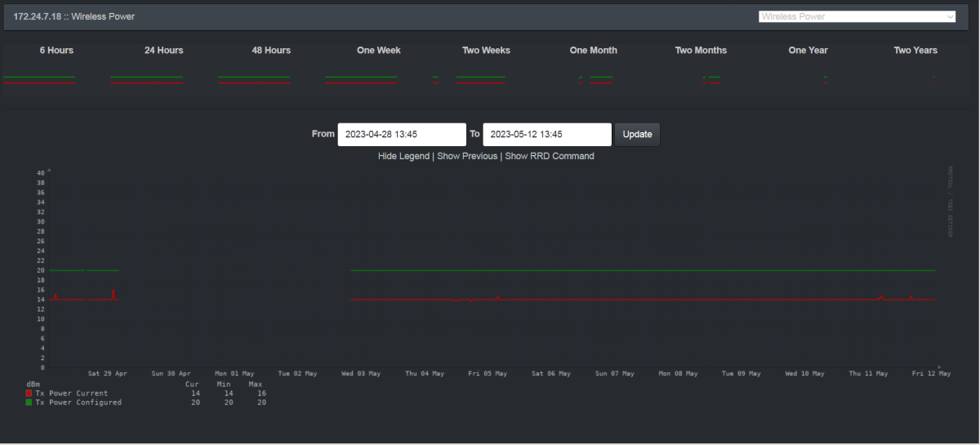The image size is (980, 445).
Task: Click the Mon 08 May axis label
Action: click(678, 374)
